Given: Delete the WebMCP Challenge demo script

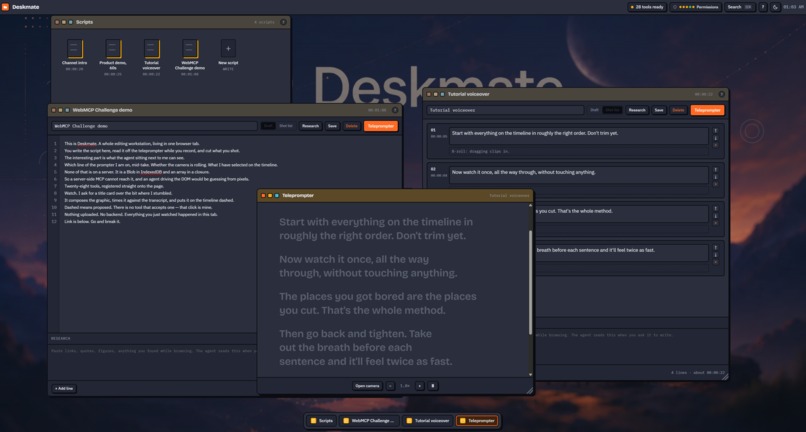Looking at the screenshot, I should pos(352,126).
